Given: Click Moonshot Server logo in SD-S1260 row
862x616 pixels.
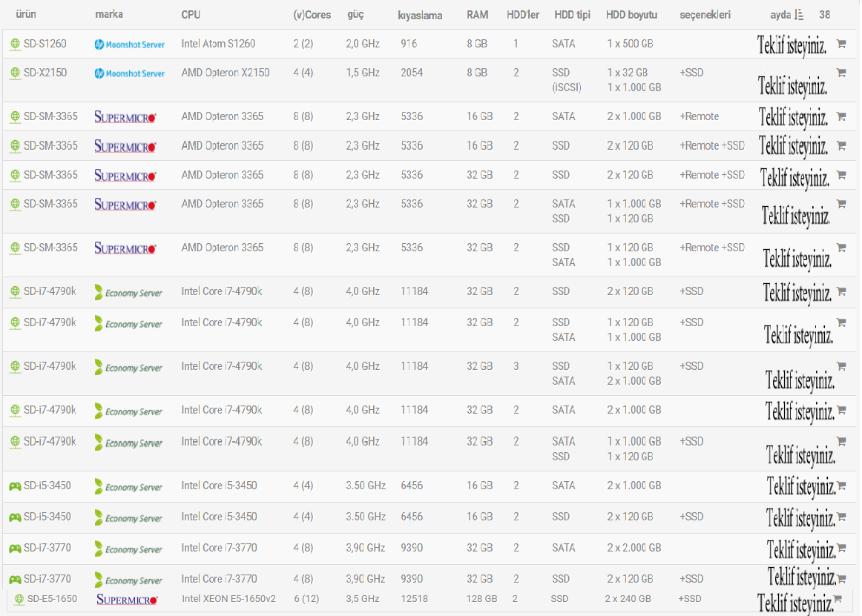Looking at the screenshot, I should (129, 44).
